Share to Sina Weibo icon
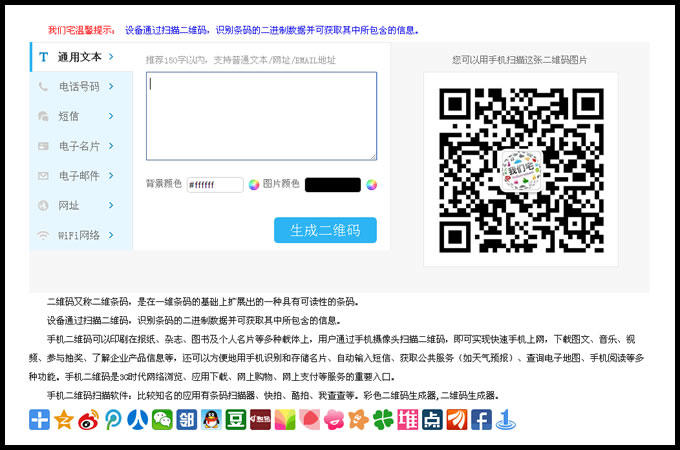680x450 pixels. [88, 420]
